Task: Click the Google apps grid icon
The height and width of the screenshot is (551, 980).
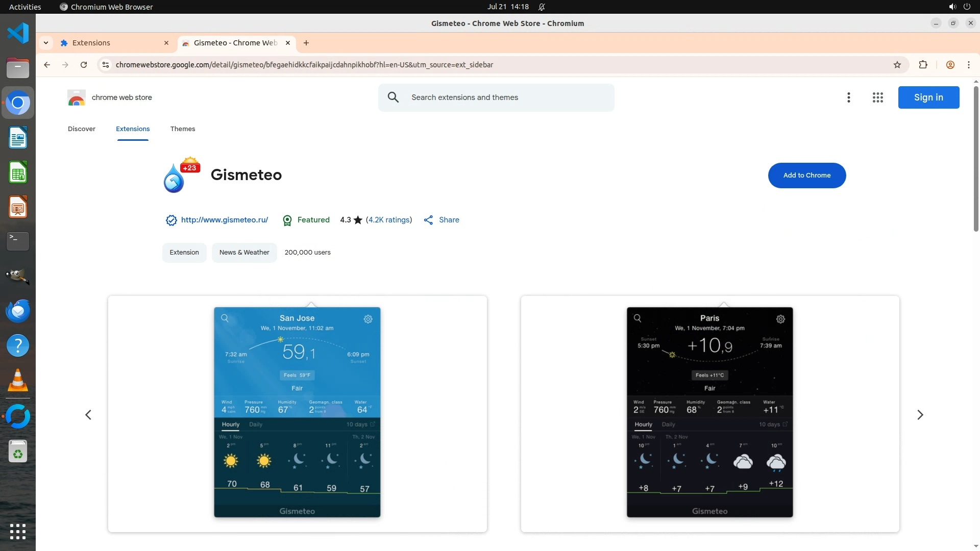Action: point(877,97)
